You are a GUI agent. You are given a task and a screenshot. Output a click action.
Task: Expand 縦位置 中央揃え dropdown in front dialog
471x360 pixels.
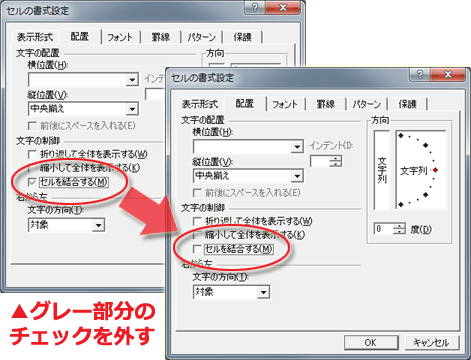[297, 176]
